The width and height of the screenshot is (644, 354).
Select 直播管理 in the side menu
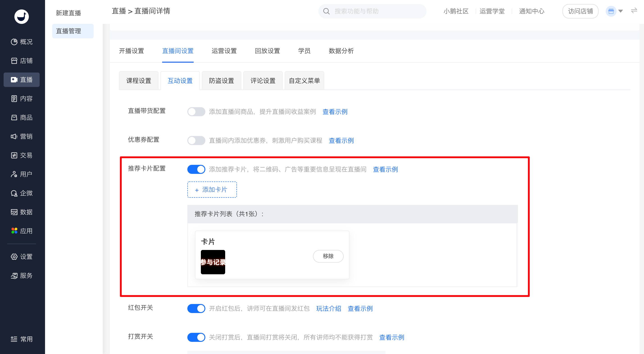(x=73, y=31)
